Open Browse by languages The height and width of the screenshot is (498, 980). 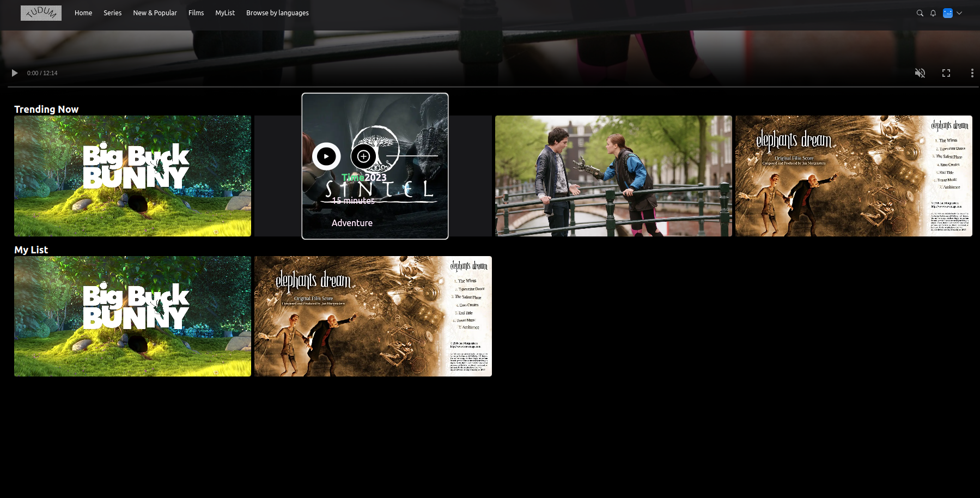pos(277,13)
